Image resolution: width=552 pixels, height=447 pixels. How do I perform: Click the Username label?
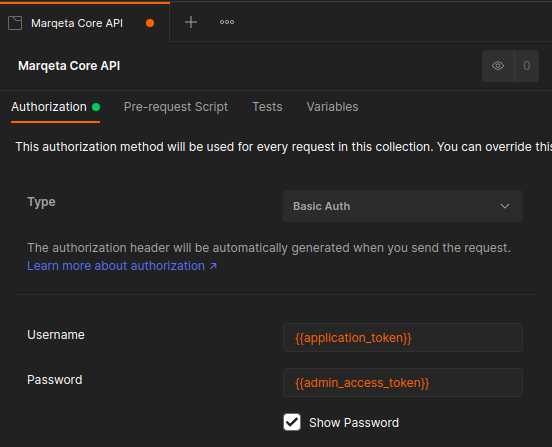pos(56,335)
